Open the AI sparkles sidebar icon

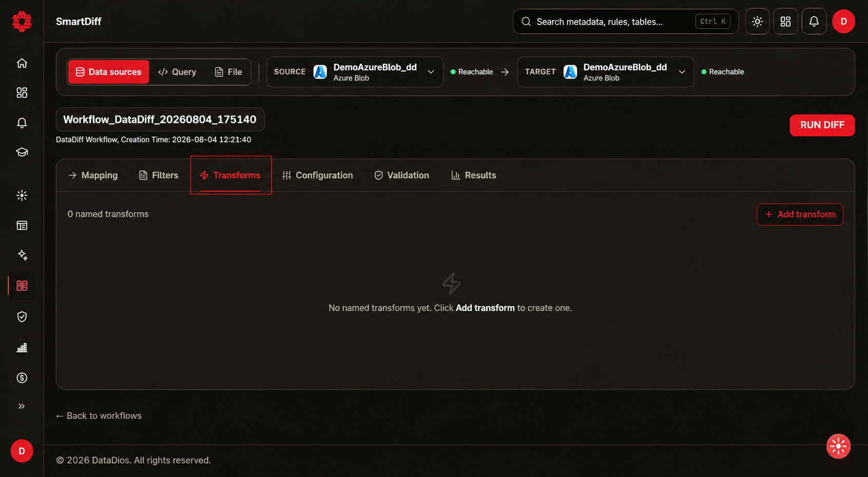point(22,255)
